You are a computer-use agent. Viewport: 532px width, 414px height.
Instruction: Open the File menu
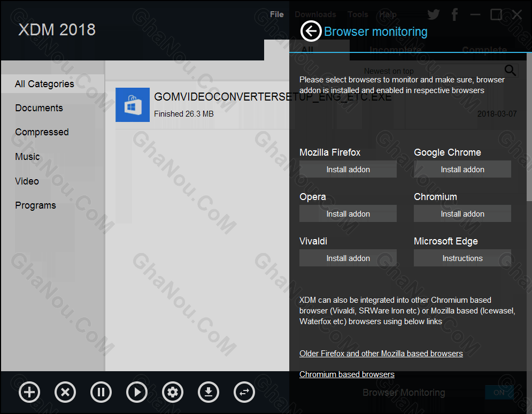click(x=276, y=14)
